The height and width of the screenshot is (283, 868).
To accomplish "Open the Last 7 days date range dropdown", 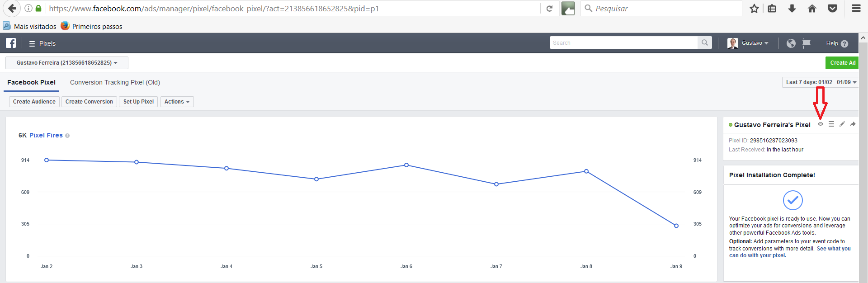I will (821, 82).
